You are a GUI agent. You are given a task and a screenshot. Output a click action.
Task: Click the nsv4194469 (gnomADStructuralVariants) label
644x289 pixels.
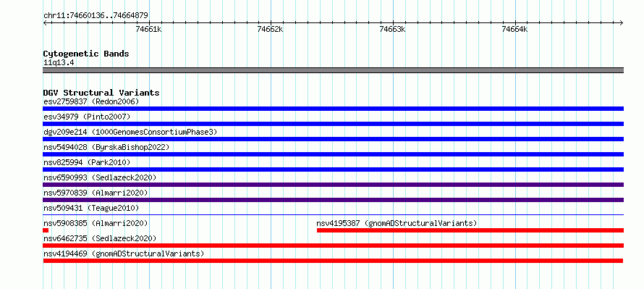[x=124, y=254]
